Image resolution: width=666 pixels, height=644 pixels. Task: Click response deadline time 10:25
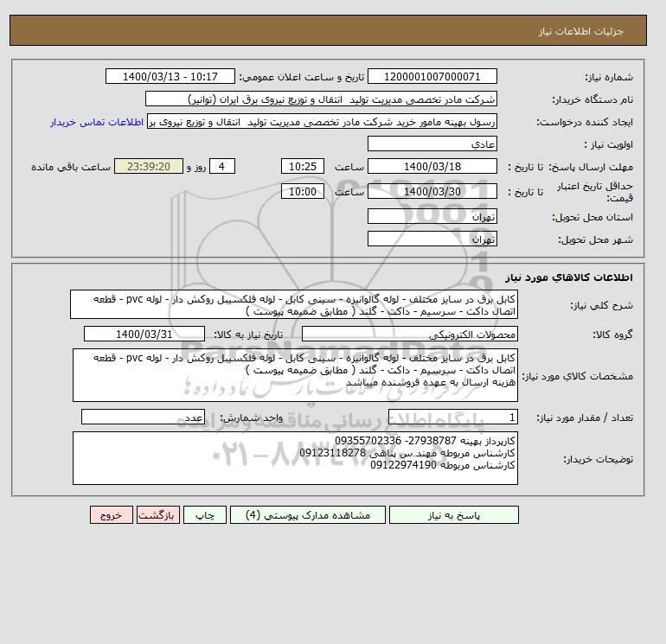point(303,167)
